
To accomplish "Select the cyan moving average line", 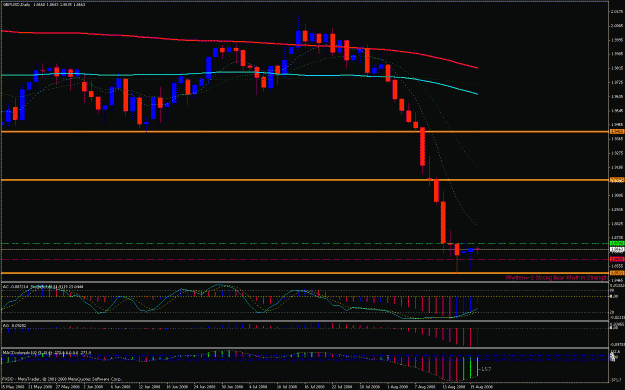I will [239, 73].
